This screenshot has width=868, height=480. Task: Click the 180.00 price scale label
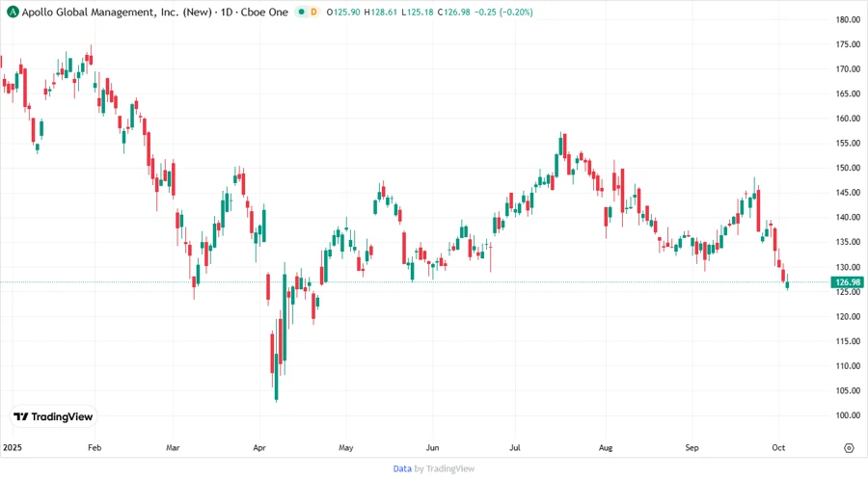[848, 19]
